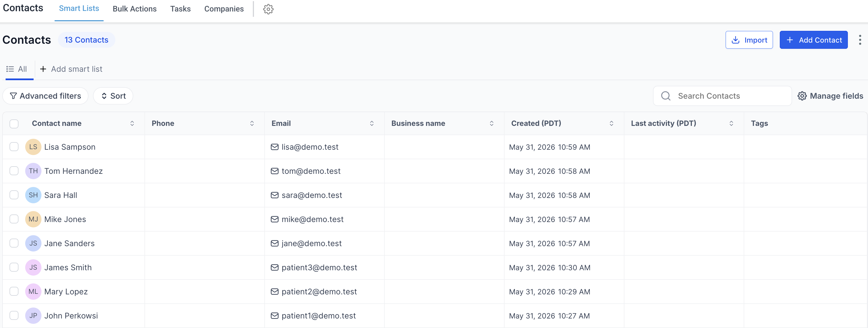Click the LS avatar of Lisa Sampson
The height and width of the screenshot is (328, 868).
(33, 147)
